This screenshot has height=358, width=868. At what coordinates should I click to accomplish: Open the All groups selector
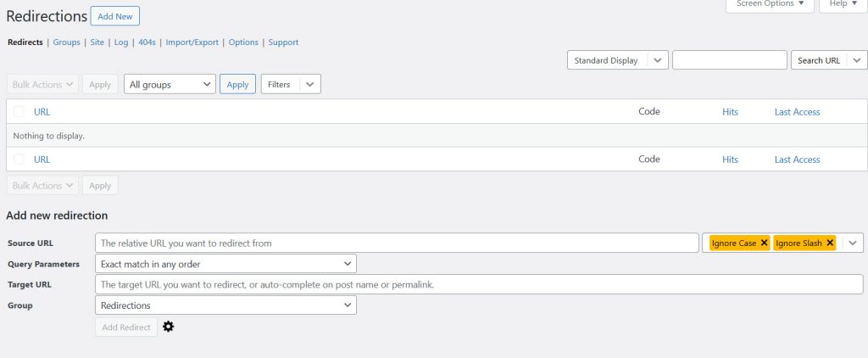170,84
